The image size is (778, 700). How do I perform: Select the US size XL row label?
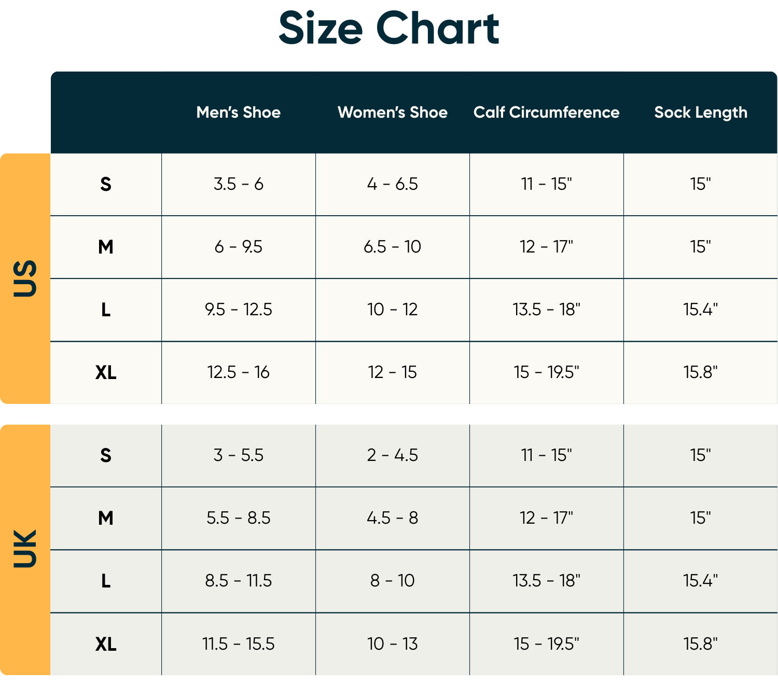pyautogui.click(x=106, y=372)
